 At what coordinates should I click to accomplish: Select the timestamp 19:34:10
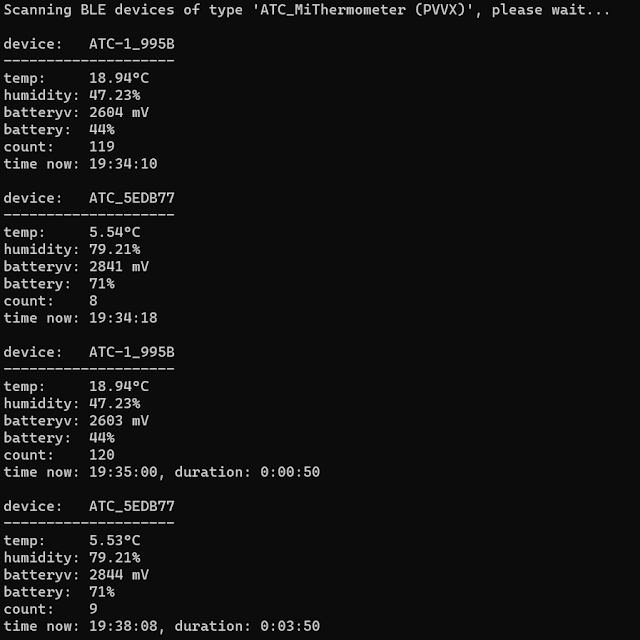(x=123, y=163)
